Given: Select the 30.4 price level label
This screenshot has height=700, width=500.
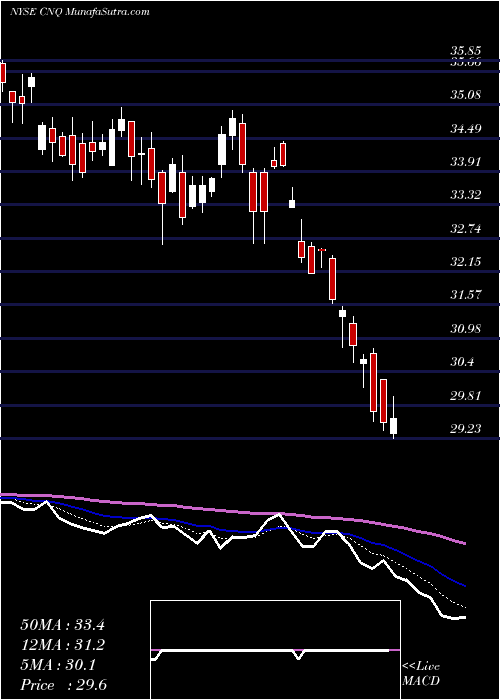Looking at the screenshot, I should [x=463, y=362].
